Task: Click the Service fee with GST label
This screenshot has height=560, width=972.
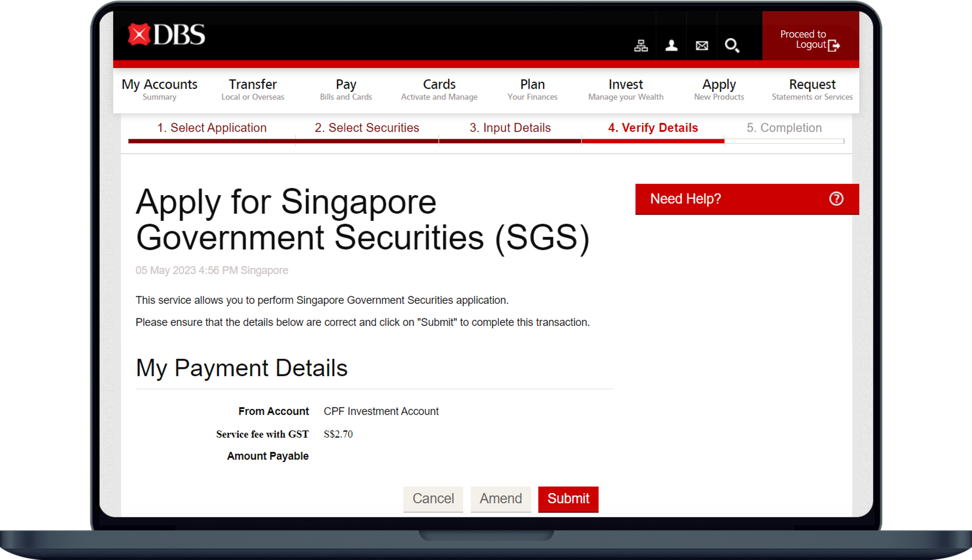Action: pos(262,434)
